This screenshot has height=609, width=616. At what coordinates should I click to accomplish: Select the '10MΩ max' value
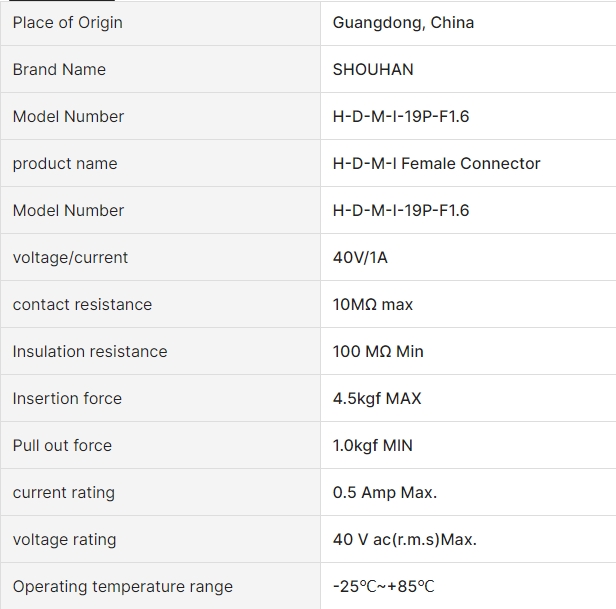point(373,304)
